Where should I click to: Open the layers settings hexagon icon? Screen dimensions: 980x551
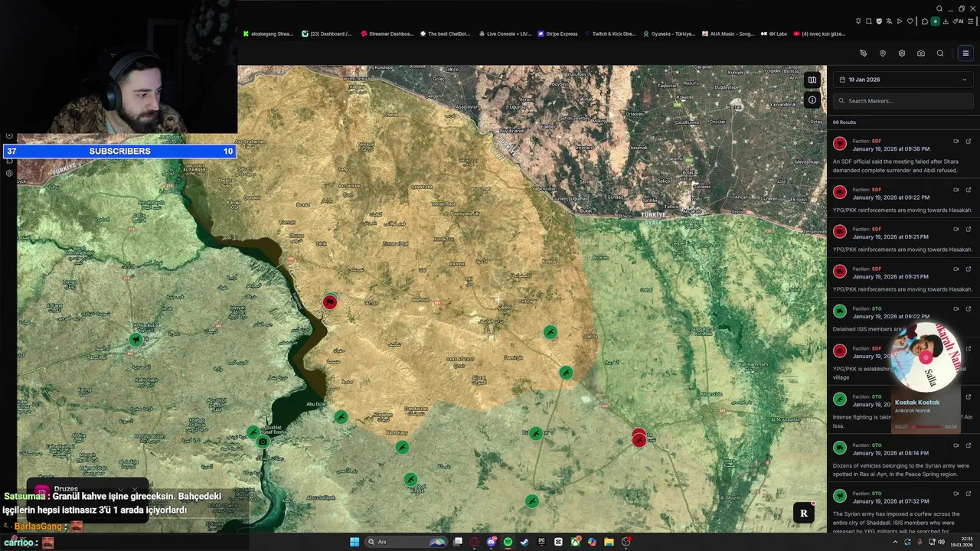click(901, 54)
